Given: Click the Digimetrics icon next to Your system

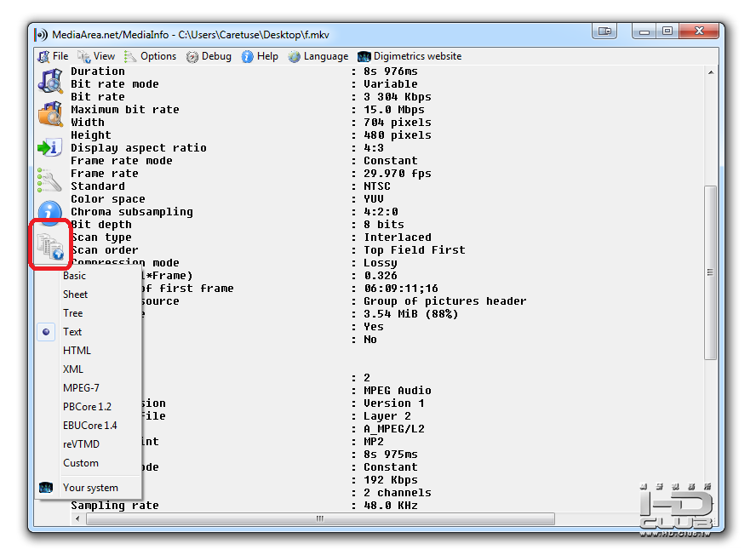Looking at the screenshot, I should (x=46, y=488).
